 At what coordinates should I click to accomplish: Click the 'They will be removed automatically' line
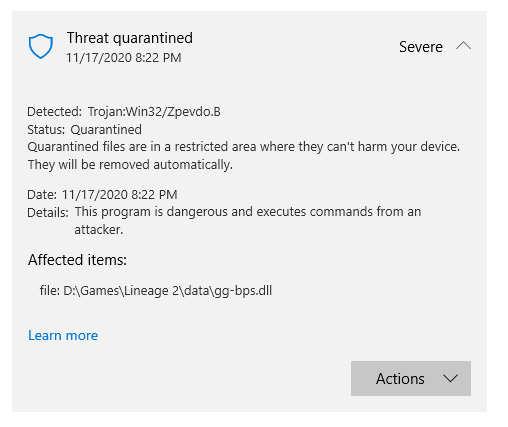[x=130, y=165]
